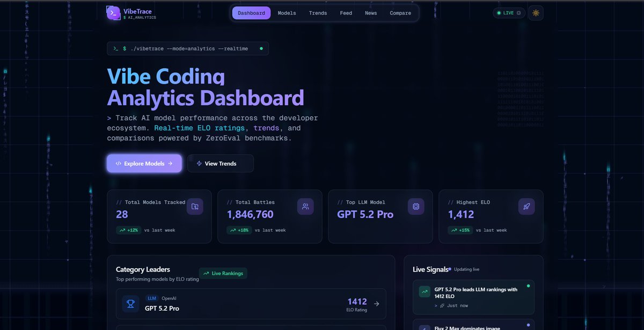Screen dimensions: 644x330
Task: Click the 1,846,760 total battles value
Action: click(250, 215)
